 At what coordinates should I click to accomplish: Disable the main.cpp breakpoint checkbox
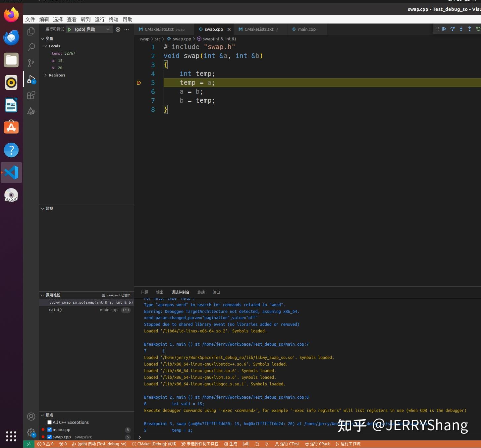[x=49, y=429]
